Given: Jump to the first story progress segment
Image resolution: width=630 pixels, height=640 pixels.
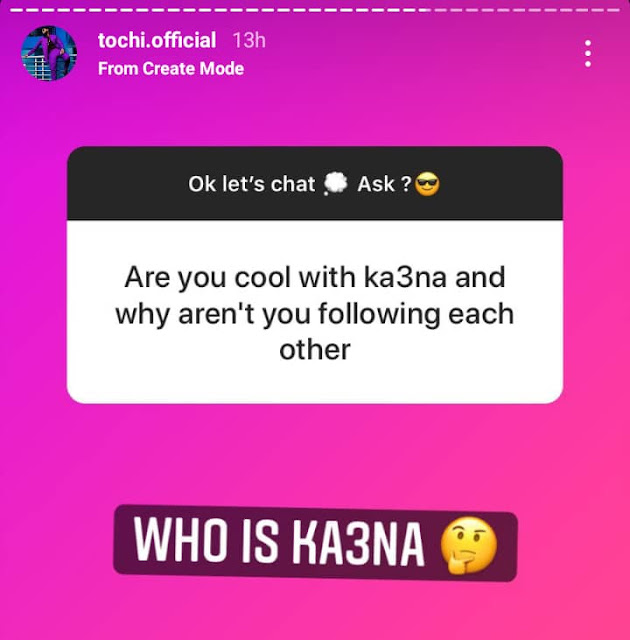Looking at the screenshot, I should (x=18, y=10).
